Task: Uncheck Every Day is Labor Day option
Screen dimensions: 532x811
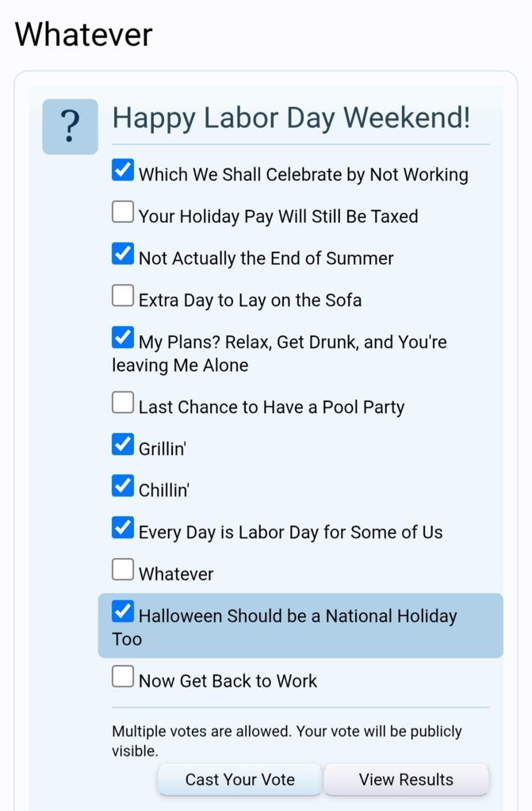Action: (x=123, y=527)
